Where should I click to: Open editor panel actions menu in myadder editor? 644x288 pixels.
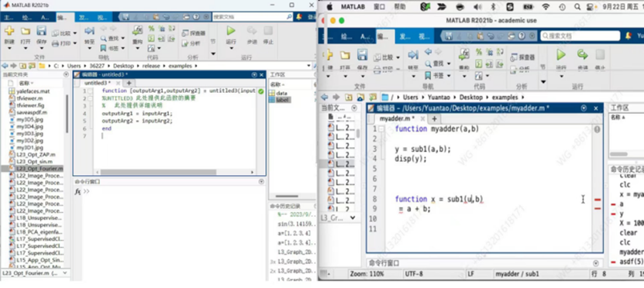pyautogui.click(x=584, y=108)
